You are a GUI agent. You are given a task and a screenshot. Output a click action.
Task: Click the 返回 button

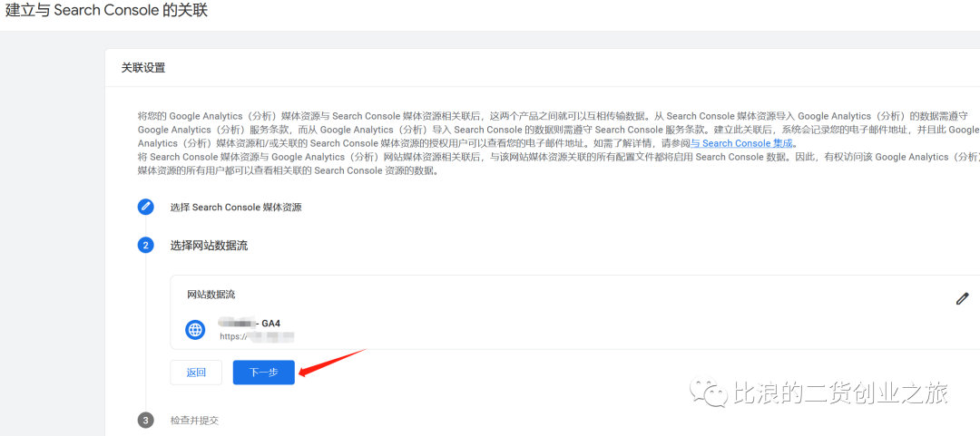tap(196, 373)
